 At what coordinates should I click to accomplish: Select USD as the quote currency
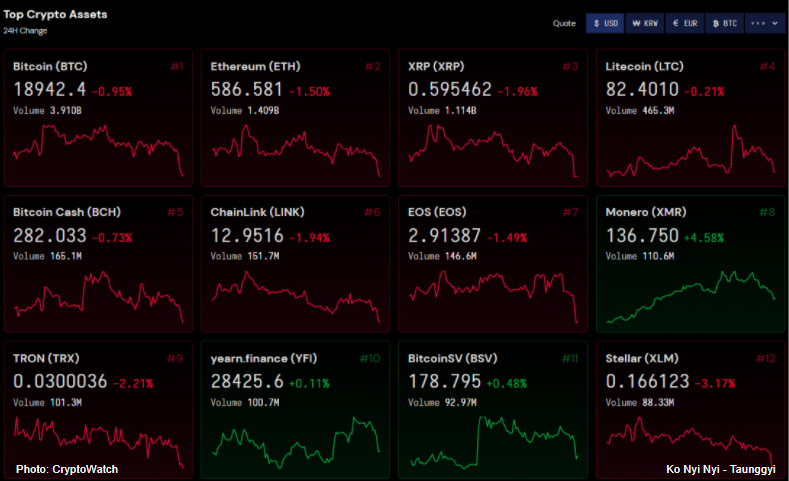tap(605, 23)
